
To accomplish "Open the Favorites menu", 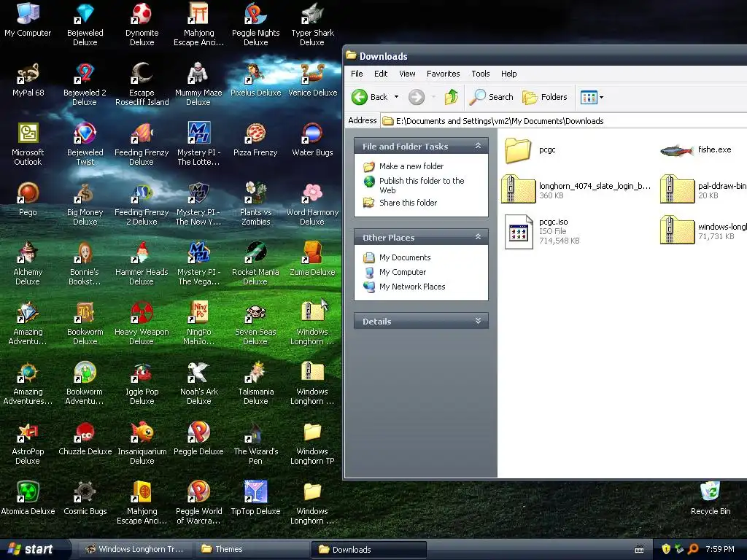I will click(443, 74).
